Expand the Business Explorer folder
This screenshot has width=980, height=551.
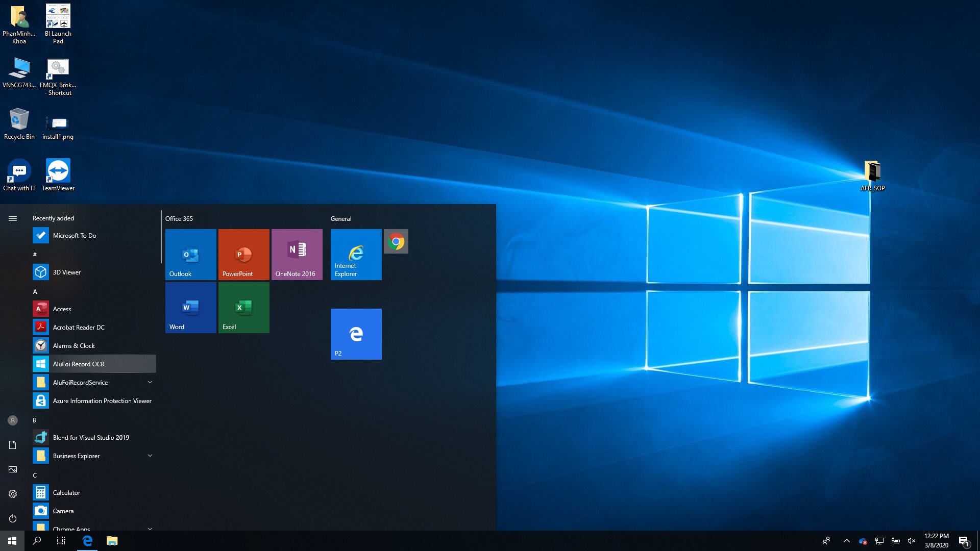point(94,456)
